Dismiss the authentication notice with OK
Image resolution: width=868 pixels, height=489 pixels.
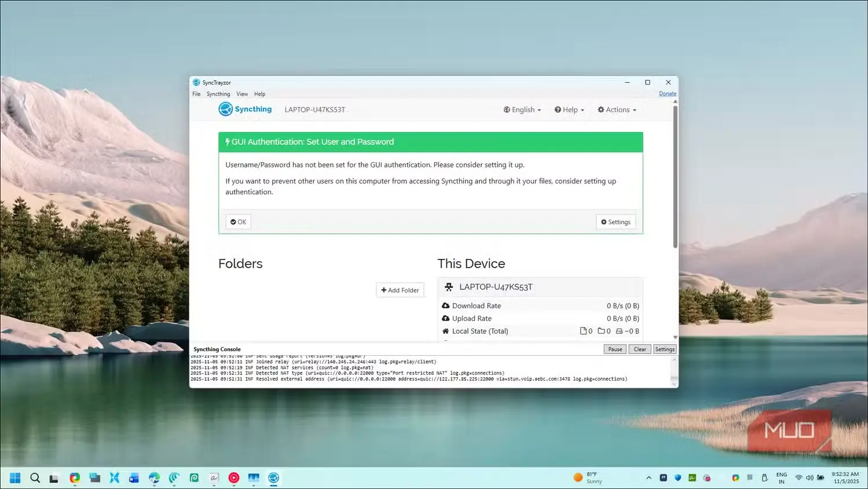[x=238, y=222]
